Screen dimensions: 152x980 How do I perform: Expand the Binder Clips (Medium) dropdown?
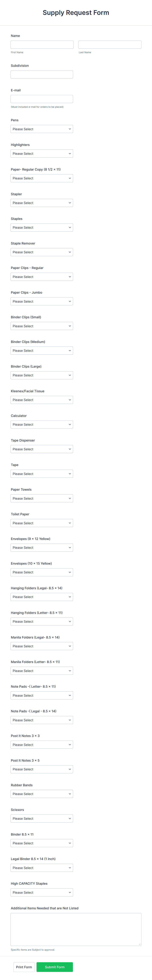[x=42, y=351]
